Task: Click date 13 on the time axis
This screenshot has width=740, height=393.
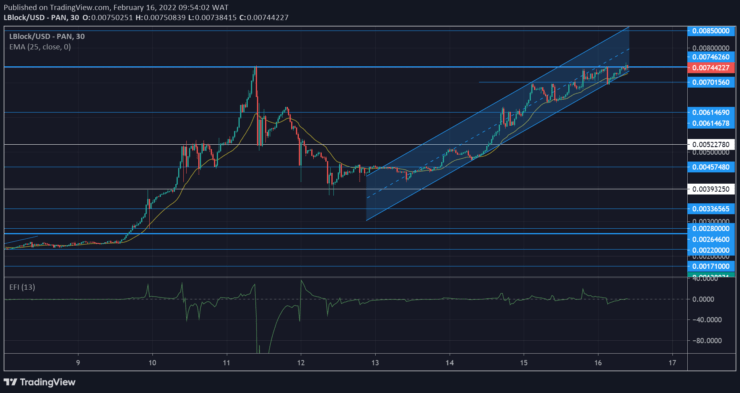Action: [375, 362]
